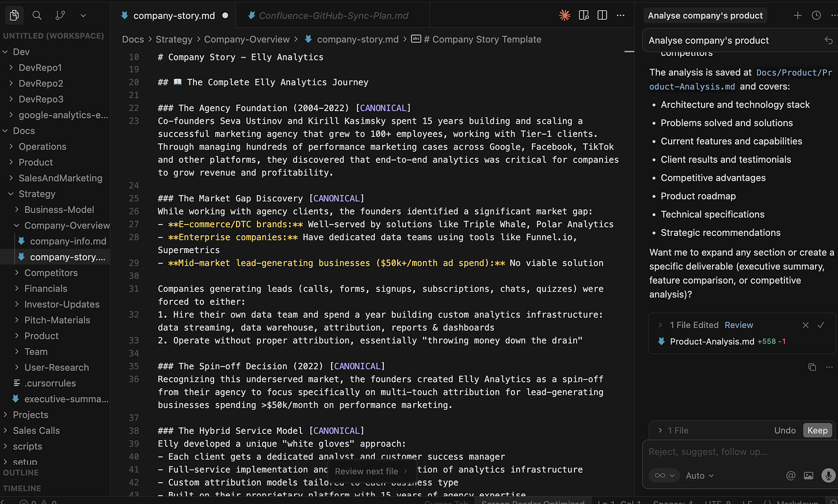
Task: Show more sidebar views chevron
Action: pyautogui.click(x=83, y=16)
